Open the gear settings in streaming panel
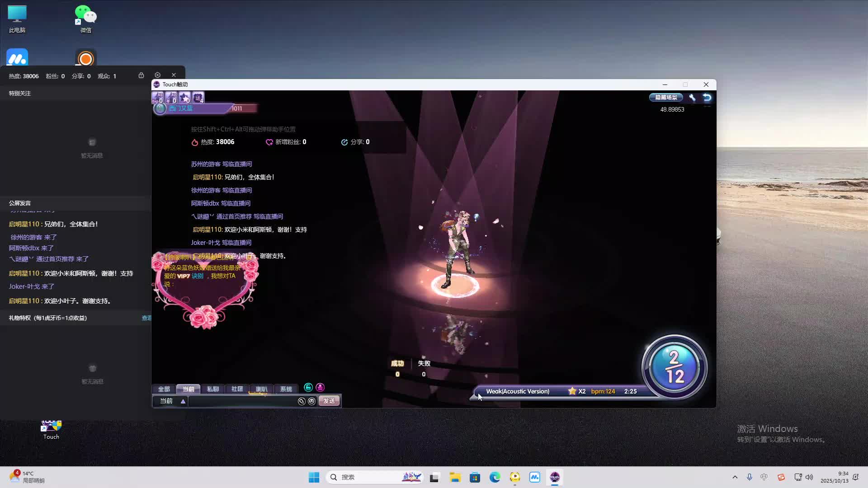 157,75
